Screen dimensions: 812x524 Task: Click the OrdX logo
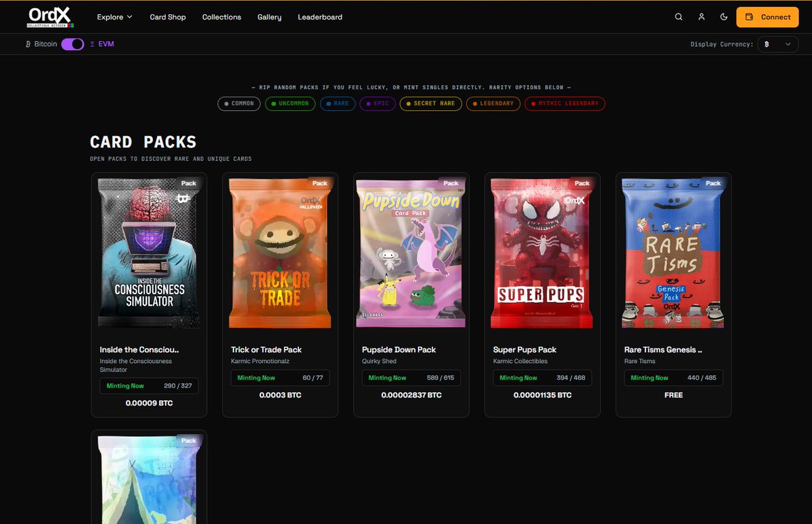(51, 17)
